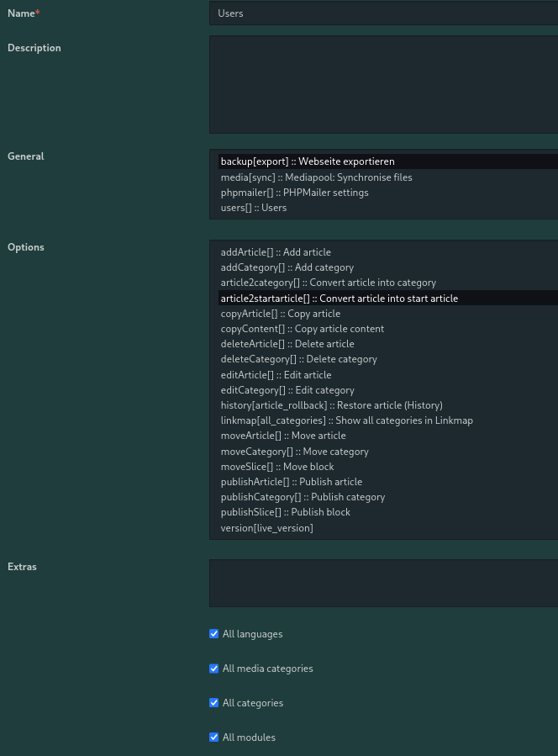Select media[sync] Mediapool Synchronise files entry
The image size is (558, 756).
pos(316,177)
